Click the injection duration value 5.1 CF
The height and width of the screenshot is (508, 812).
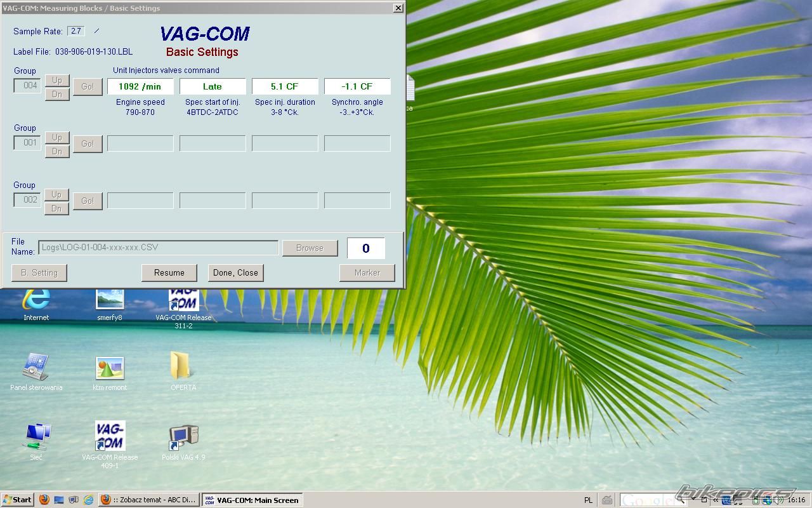285,86
